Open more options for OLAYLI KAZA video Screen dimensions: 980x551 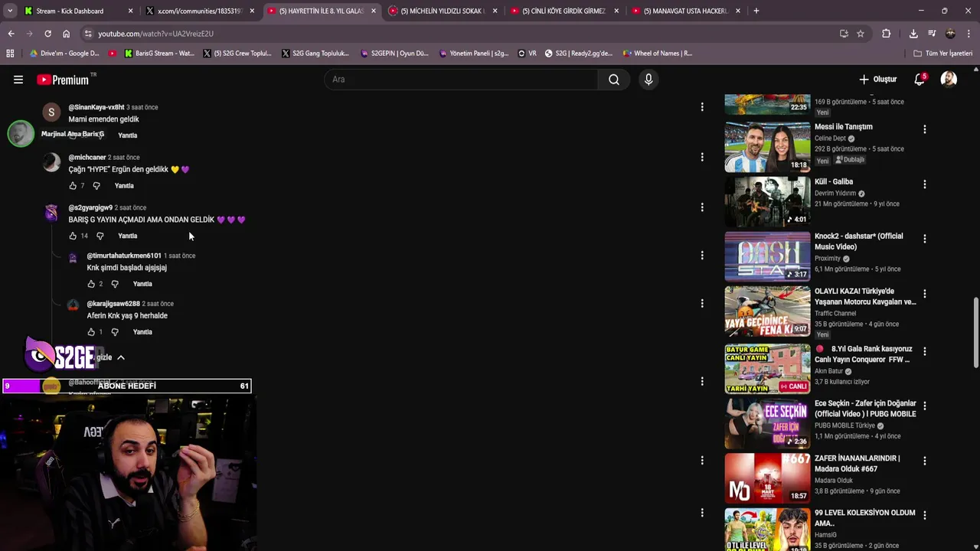pyautogui.click(x=925, y=294)
